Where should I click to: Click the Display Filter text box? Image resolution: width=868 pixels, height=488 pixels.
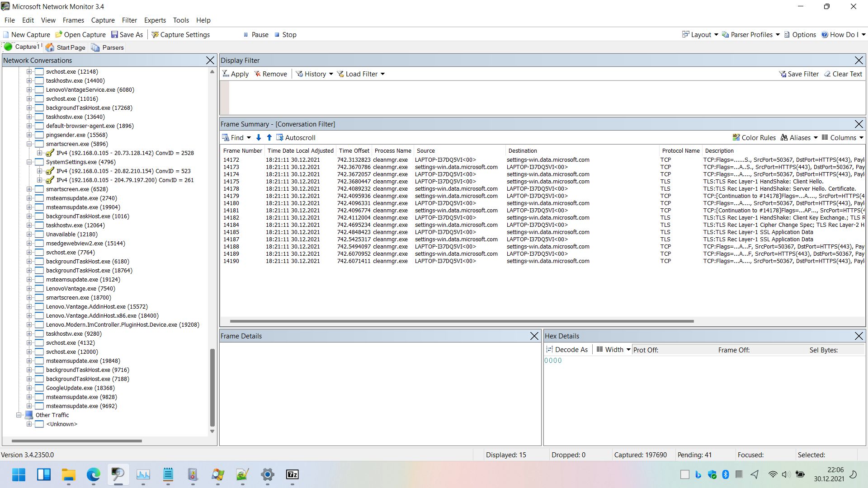[x=542, y=98]
